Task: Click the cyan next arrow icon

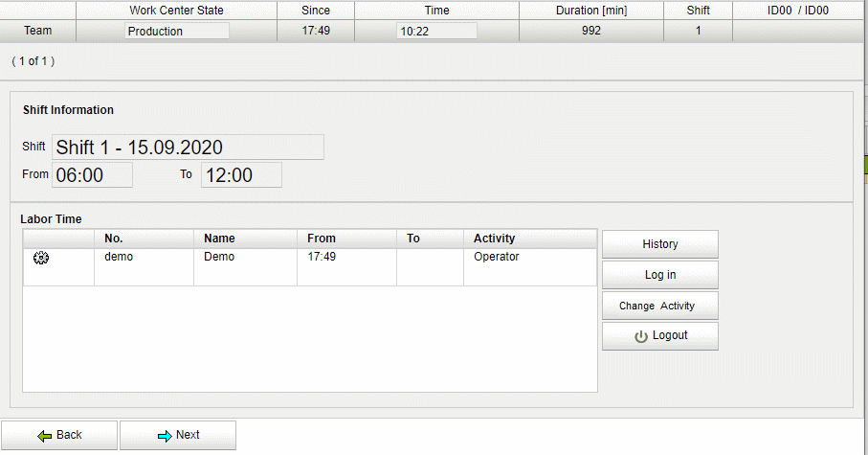Action: pyautogui.click(x=165, y=436)
